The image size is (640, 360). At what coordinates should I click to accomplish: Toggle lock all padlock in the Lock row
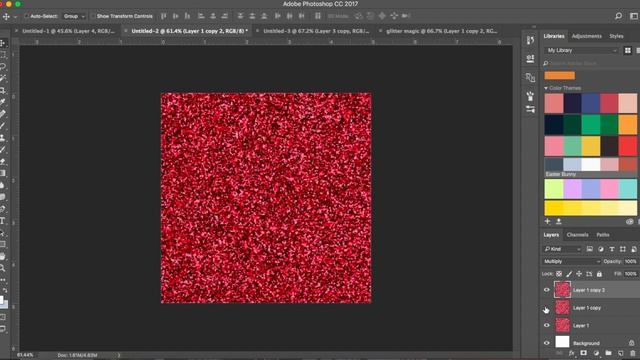coord(599,274)
